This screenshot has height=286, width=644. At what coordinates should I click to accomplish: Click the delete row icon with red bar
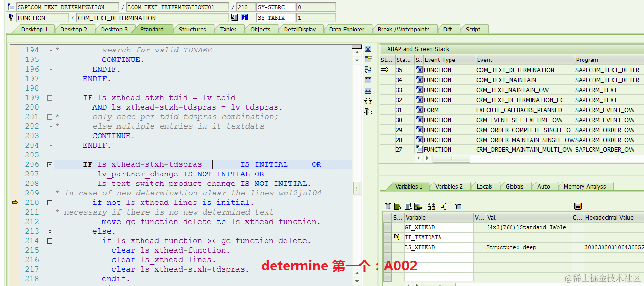coord(418,206)
